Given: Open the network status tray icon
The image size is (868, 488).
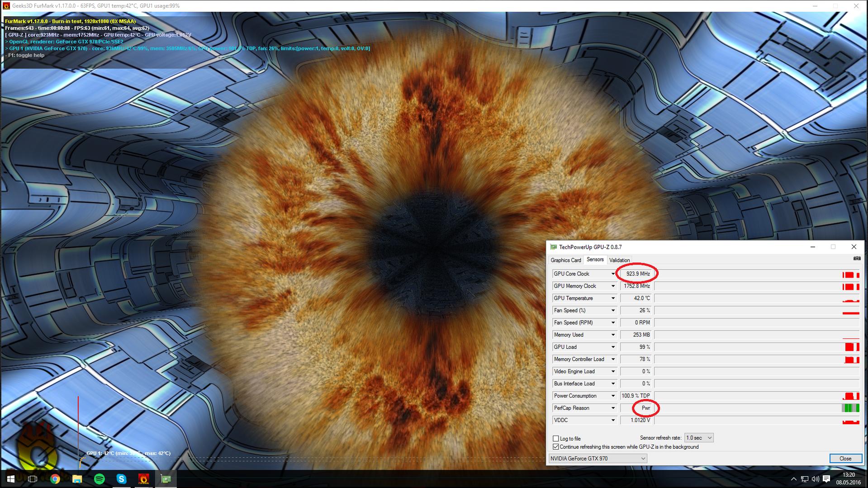Looking at the screenshot, I should coord(804,479).
